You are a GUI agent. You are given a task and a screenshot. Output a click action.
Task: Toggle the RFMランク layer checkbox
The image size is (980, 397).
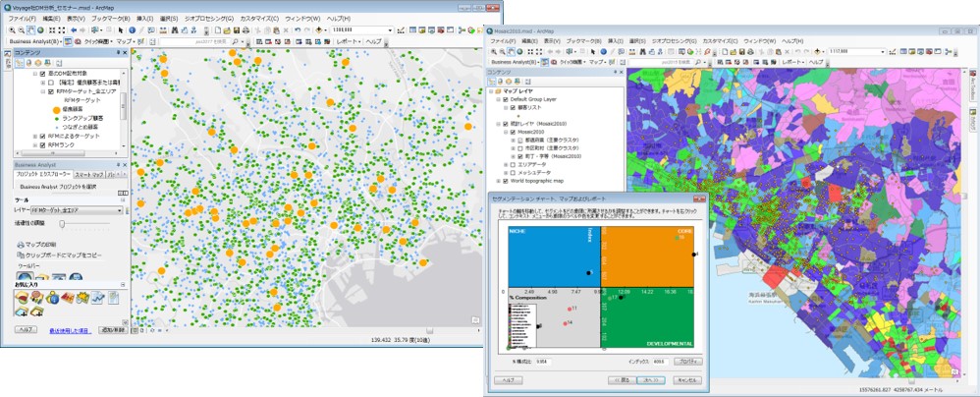(42, 145)
